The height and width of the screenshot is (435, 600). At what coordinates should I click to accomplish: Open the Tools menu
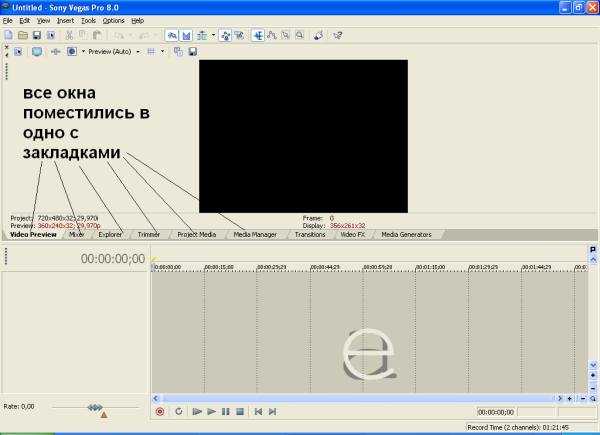88,21
